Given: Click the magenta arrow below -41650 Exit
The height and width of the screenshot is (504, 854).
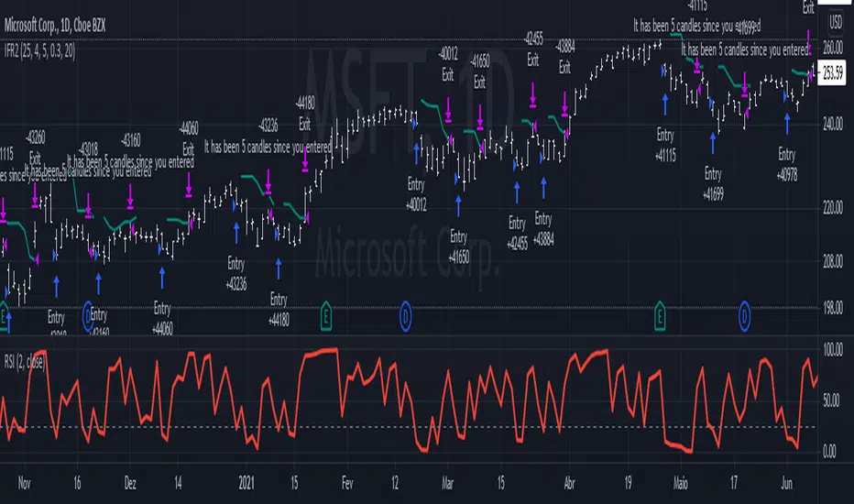Looking at the screenshot, I should coord(480,117).
